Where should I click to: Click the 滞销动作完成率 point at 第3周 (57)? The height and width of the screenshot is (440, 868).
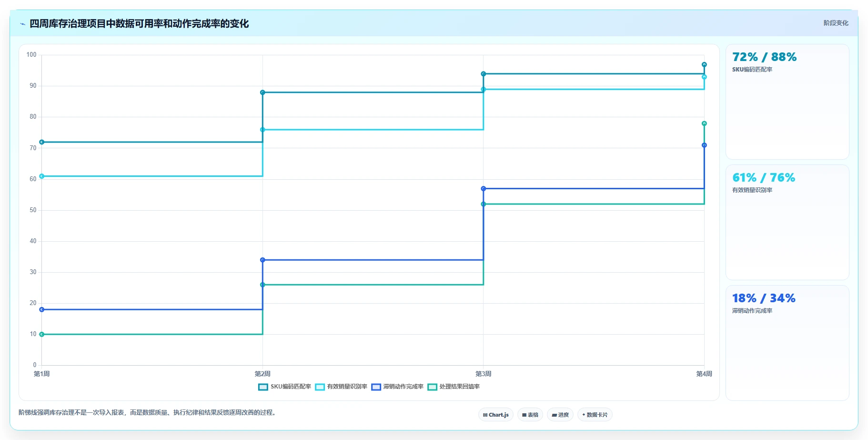(484, 189)
